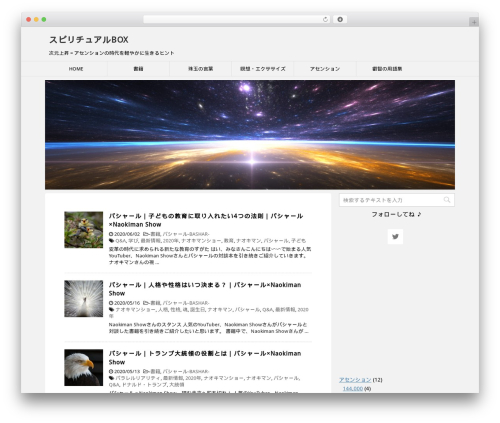Click the tag icon on the peacock post
This screenshot has height=423, width=500.
tap(111, 310)
